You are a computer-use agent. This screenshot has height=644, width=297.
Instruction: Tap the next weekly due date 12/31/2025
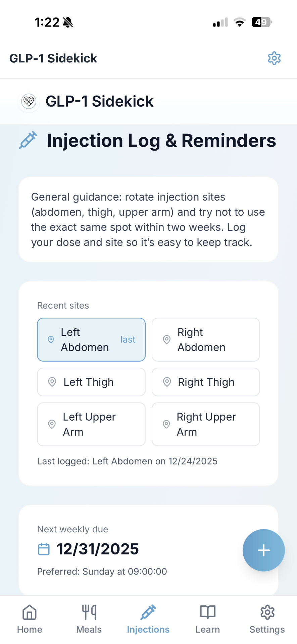coord(98,549)
